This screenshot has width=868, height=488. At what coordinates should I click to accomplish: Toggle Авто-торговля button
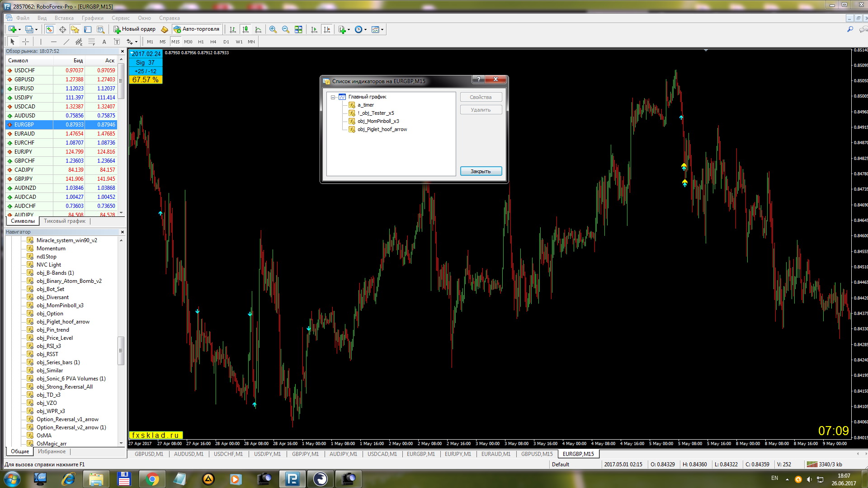point(197,29)
